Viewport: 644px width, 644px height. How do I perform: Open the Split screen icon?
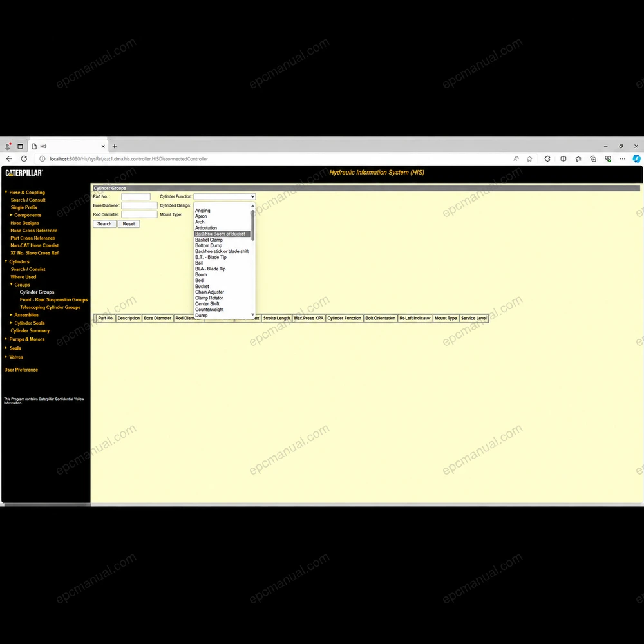click(x=563, y=159)
